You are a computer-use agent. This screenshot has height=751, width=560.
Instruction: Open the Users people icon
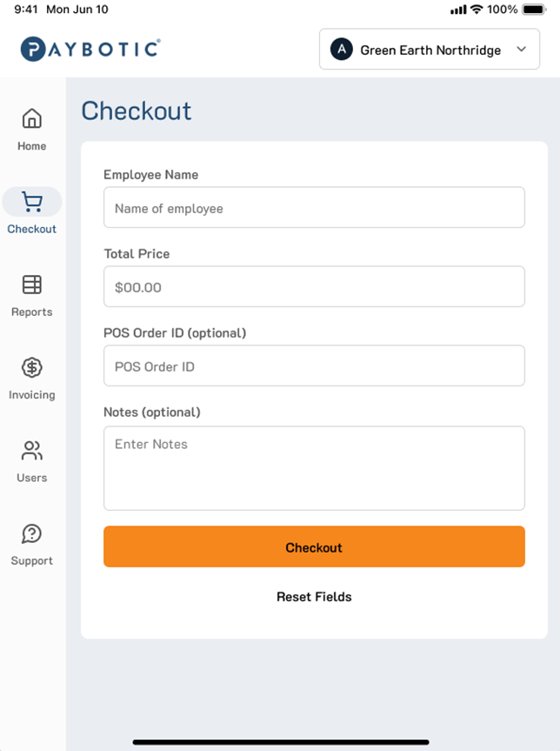coord(32,451)
